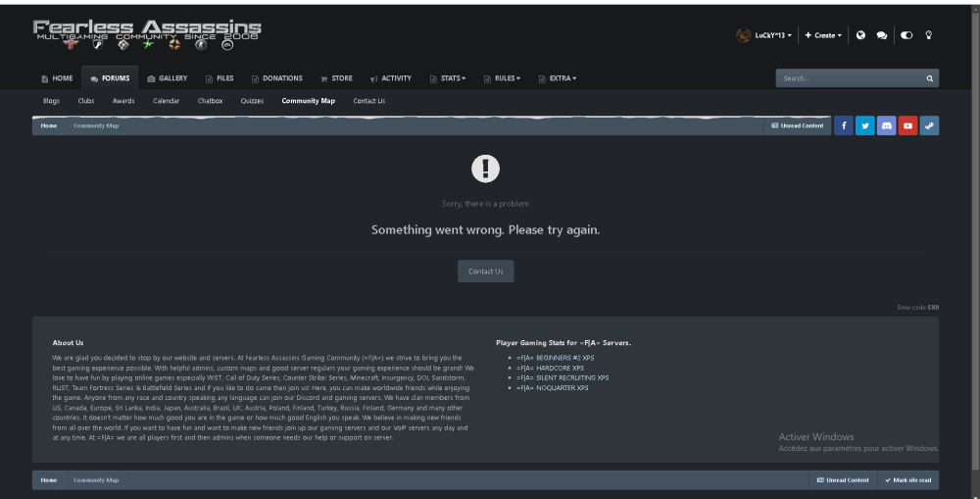Viewport: 980px width, 499px height.
Task: Open the Discord social link
Action: [x=886, y=125]
